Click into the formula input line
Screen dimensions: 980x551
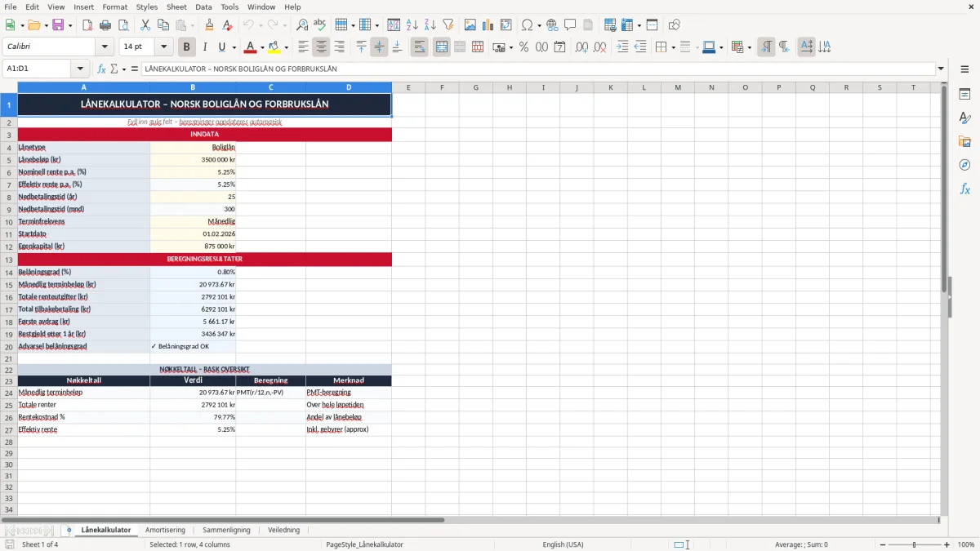pyautogui.click(x=538, y=69)
